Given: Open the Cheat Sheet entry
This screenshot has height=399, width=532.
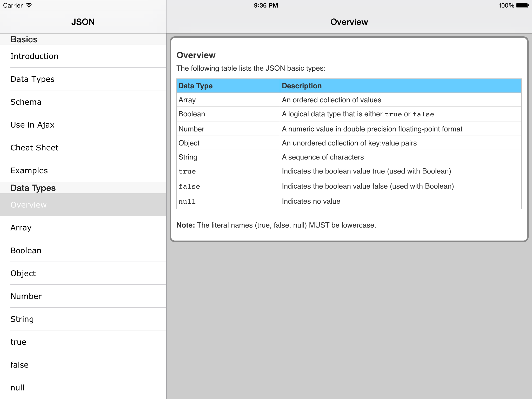Looking at the screenshot, I should pyautogui.click(x=34, y=148).
